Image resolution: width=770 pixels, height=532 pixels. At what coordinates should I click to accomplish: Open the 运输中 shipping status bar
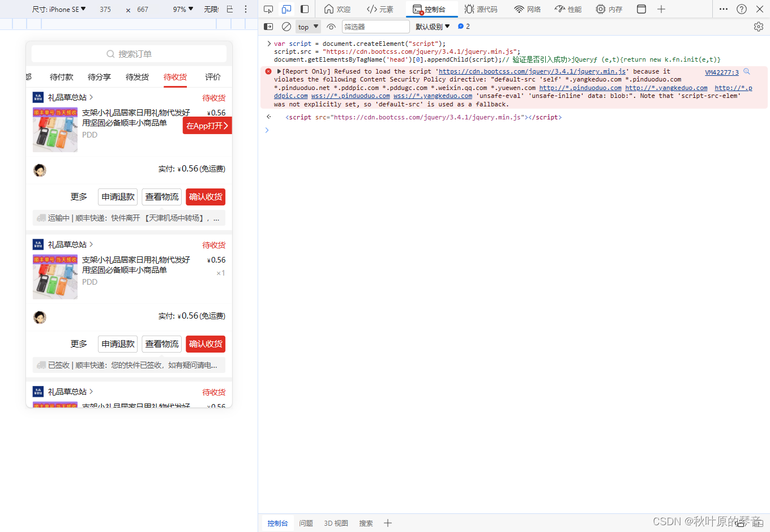(129, 218)
